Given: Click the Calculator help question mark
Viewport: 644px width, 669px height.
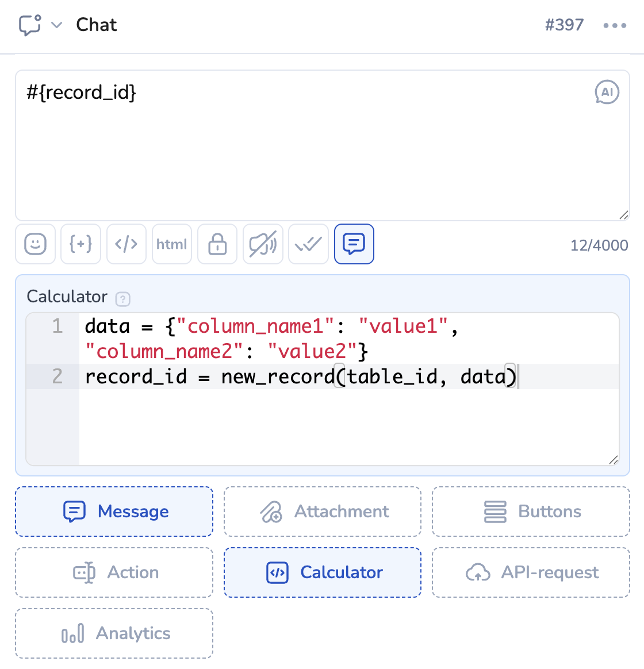Looking at the screenshot, I should pos(122,299).
